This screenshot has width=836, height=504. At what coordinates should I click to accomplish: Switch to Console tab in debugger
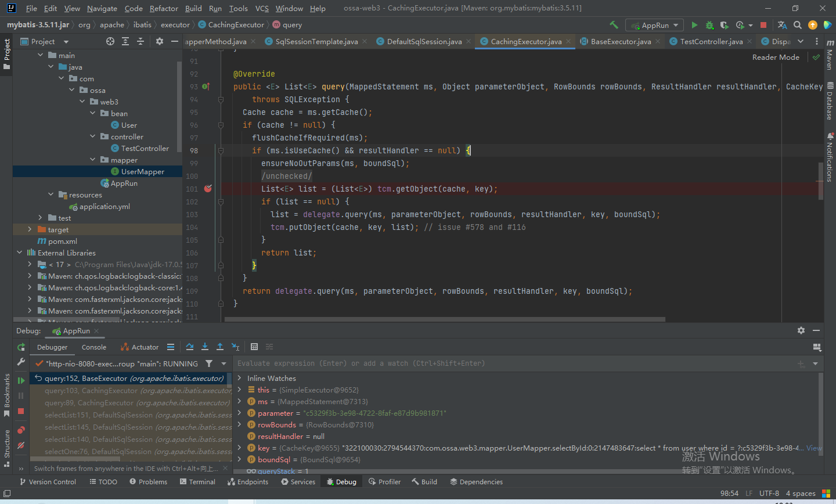[93, 347]
